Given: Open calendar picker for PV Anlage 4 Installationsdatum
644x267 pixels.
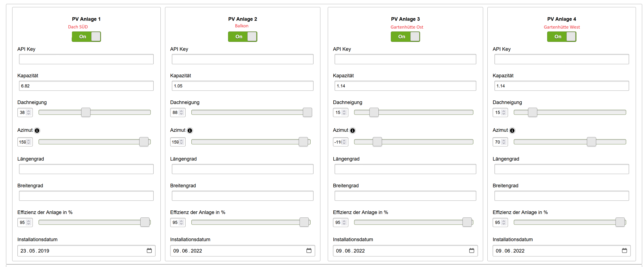Looking at the screenshot, I should [624, 250].
